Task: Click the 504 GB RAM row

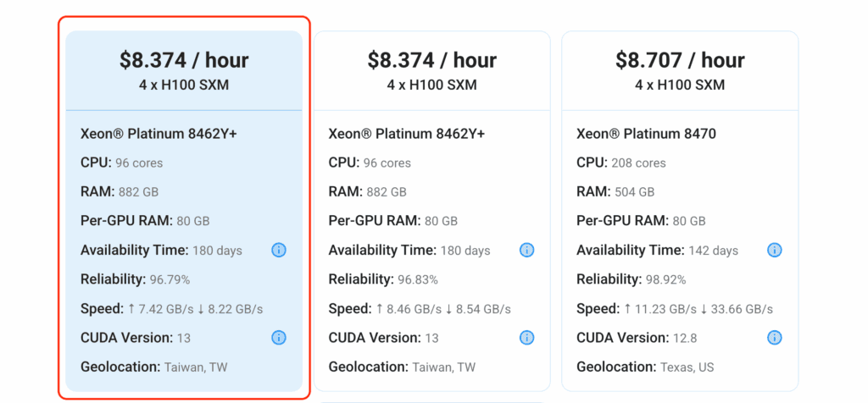Action: pos(615,192)
